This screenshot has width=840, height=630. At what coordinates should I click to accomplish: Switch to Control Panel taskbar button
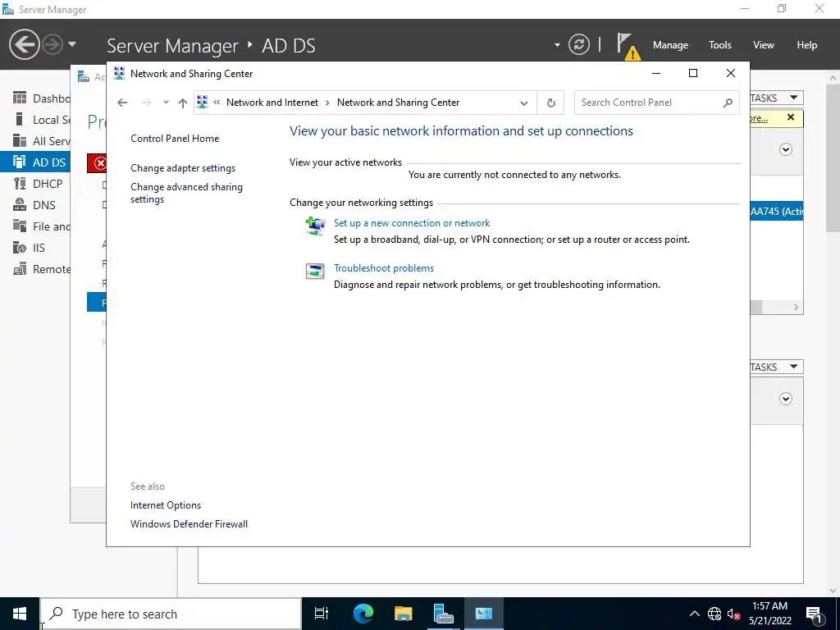pyautogui.click(x=483, y=614)
